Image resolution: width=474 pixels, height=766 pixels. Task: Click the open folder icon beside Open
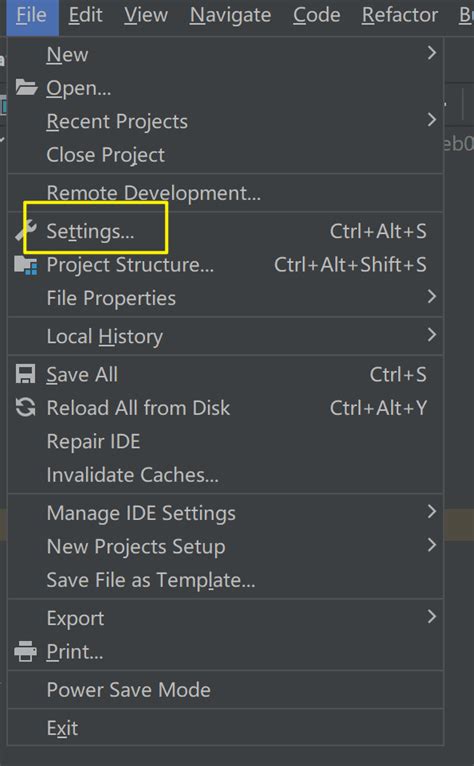26,87
